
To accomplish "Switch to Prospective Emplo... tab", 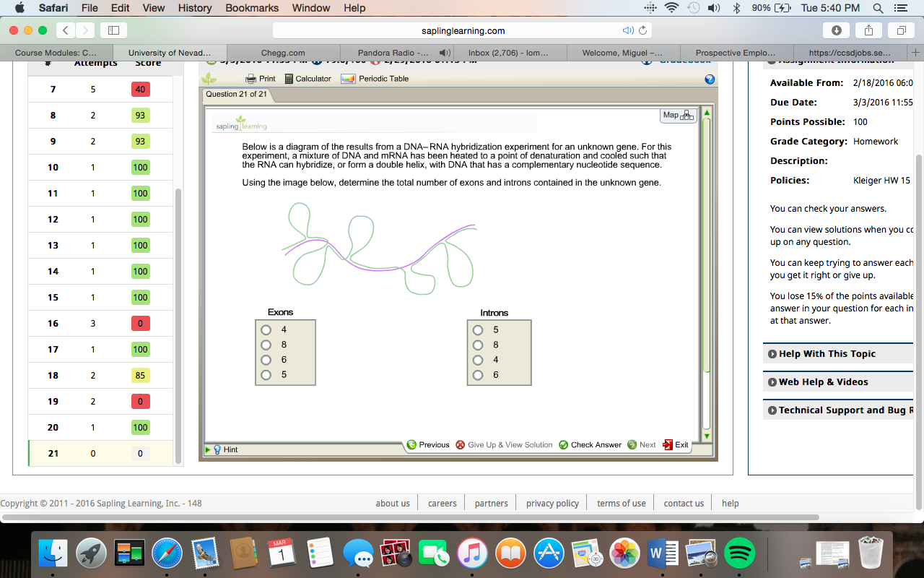I will [x=736, y=53].
